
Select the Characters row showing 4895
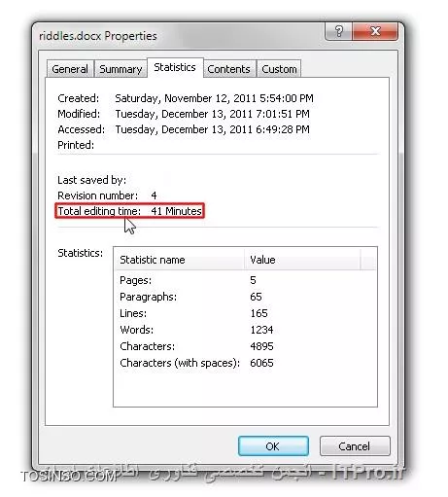[245, 346]
